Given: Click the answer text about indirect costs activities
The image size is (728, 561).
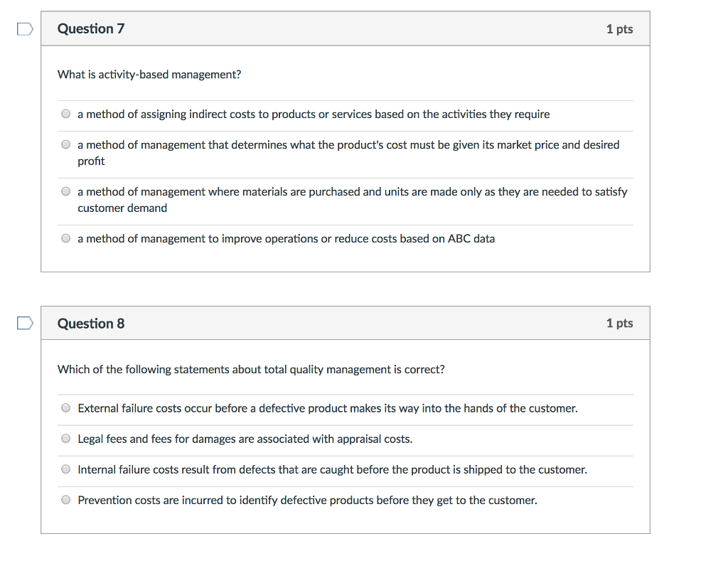Looking at the screenshot, I should point(314,114).
